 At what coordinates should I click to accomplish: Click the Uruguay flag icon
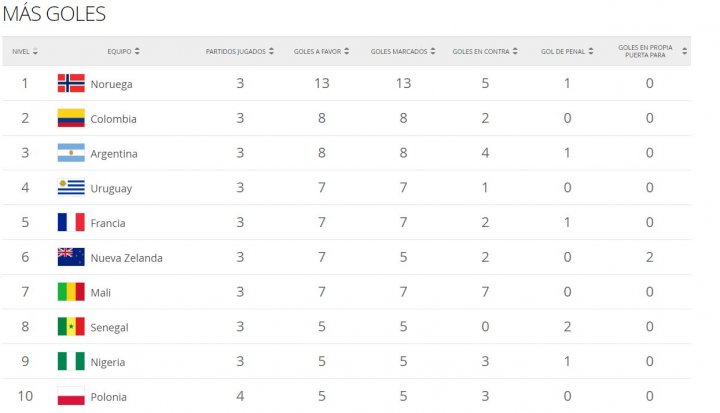click(71, 187)
